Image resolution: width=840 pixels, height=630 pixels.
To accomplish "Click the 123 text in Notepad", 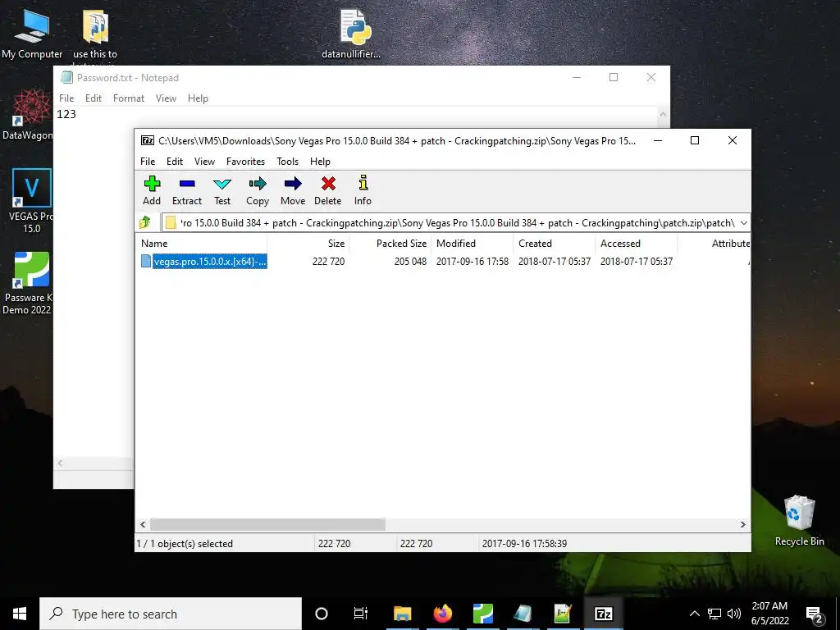I will 66,114.
